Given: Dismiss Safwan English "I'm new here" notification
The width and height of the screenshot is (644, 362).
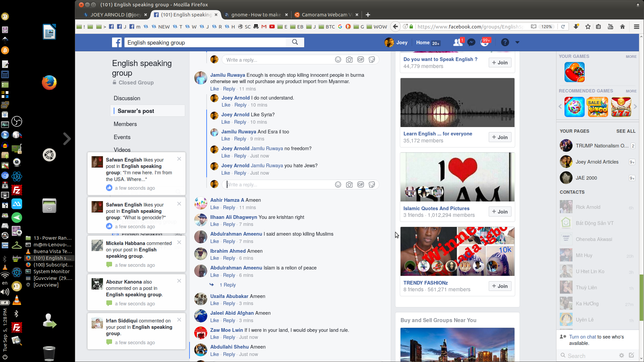Looking at the screenshot, I should 179,159.
